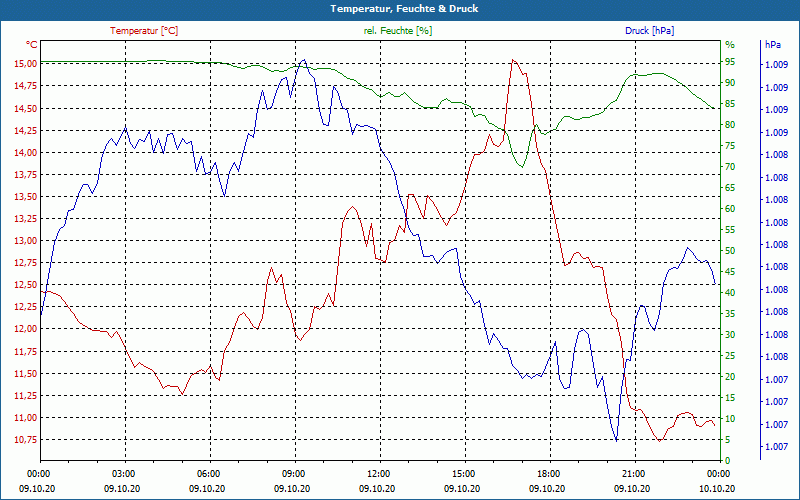Image resolution: width=800 pixels, height=500 pixels.
Task: Click the 11,00 temperature axis value
Action: pyautogui.click(x=27, y=417)
